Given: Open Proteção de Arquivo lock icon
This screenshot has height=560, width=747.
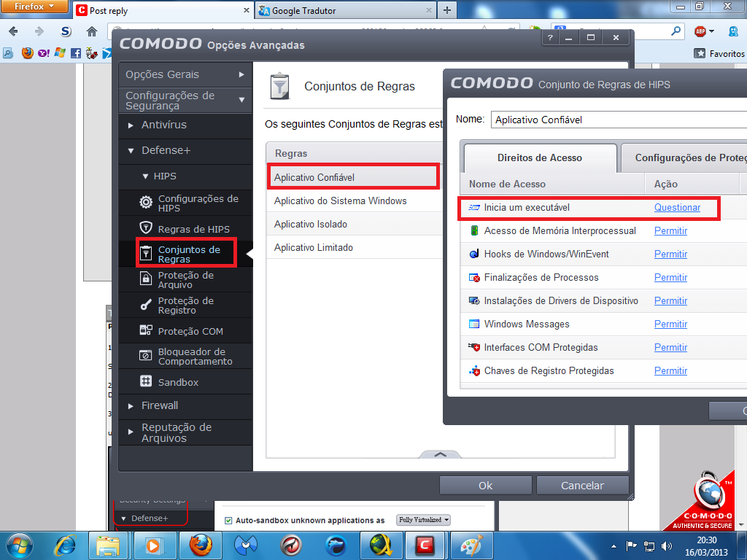Looking at the screenshot, I should tap(146, 279).
